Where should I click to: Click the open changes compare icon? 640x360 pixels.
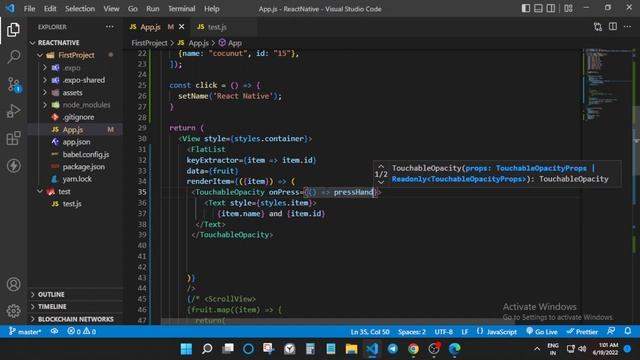pos(598,27)
